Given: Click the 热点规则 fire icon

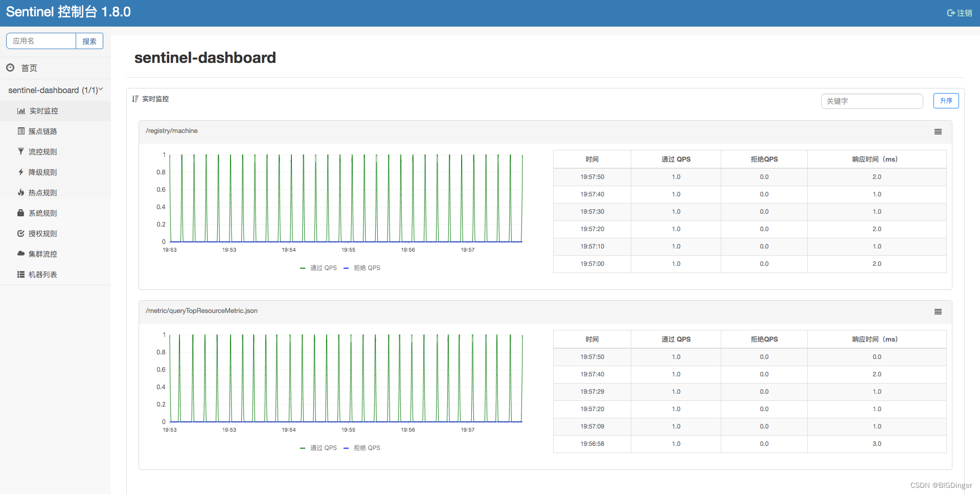Looking at the screenshot, I should pos(21,193).
